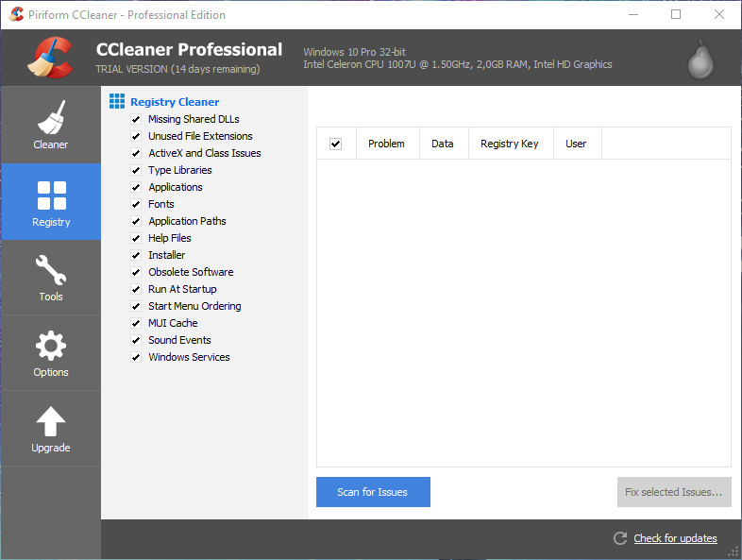
Task: Toggle the Fonts checkbox
Action: 136,205
